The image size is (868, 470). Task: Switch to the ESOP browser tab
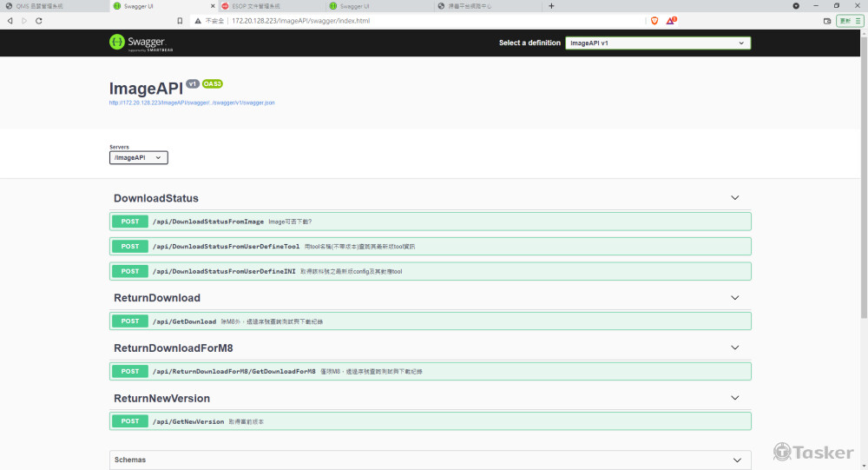click(x=269, y=6)
